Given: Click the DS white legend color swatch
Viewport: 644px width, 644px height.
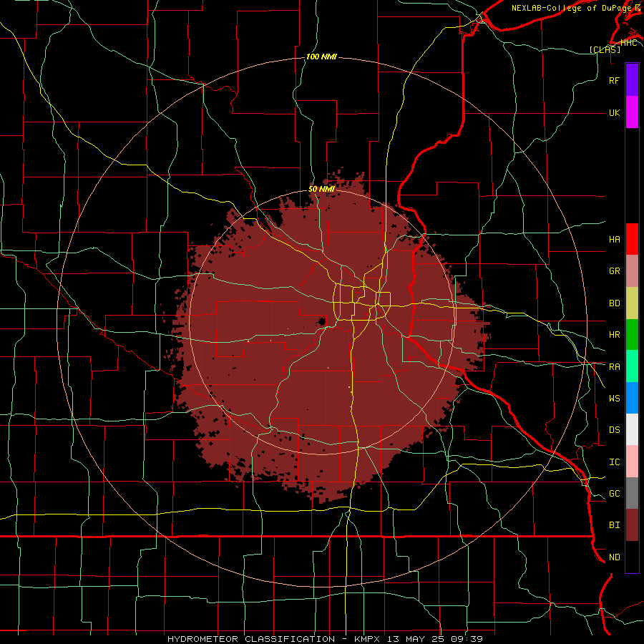Looking at the screenshot, I should pyautogui.click(x=632, y=429).
